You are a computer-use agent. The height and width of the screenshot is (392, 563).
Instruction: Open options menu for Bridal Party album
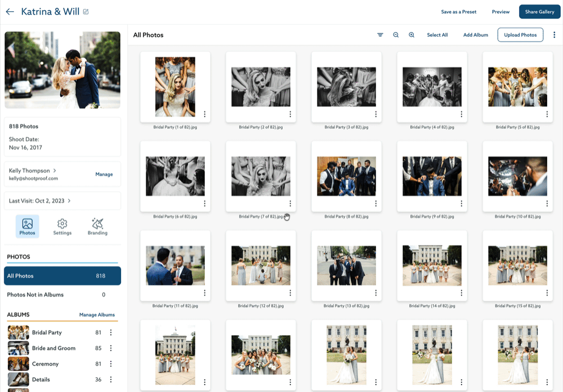(111, 332)
